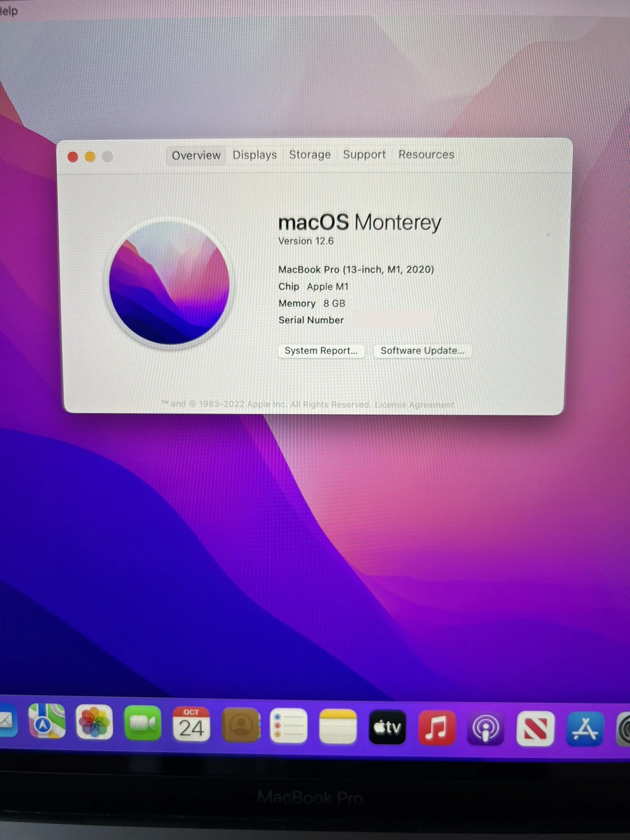Open System Preferences at the Dock edge

tap(624, 729)
